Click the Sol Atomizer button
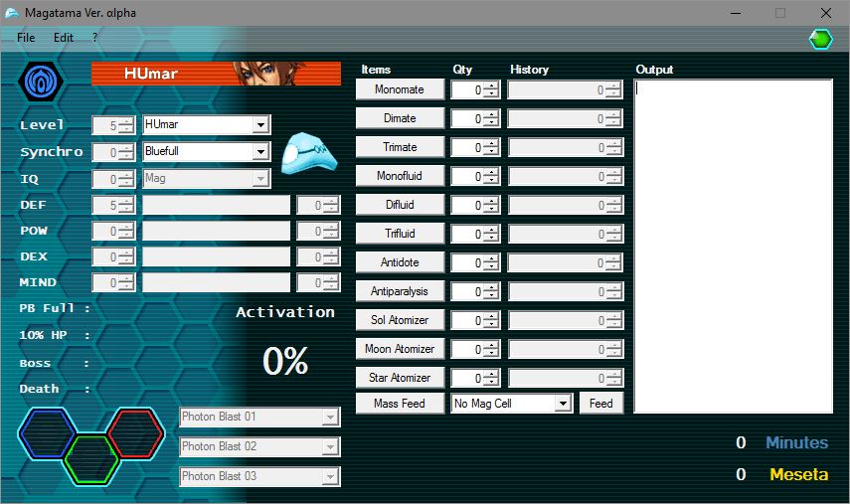Screen dimensions: 850x504 [x=400, y=320]
